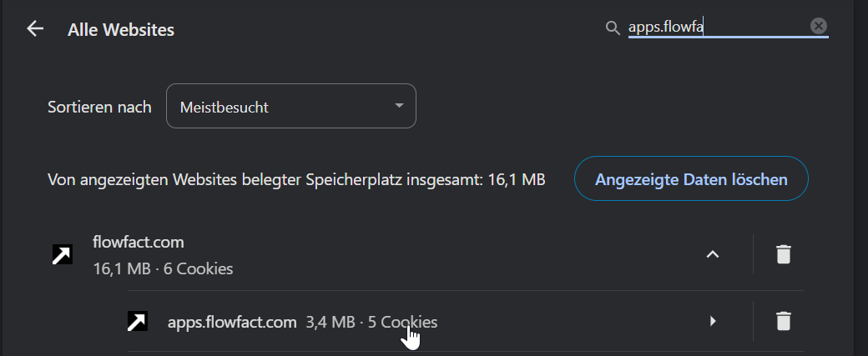Click the total storage summary text

click(x=297, y=179)
